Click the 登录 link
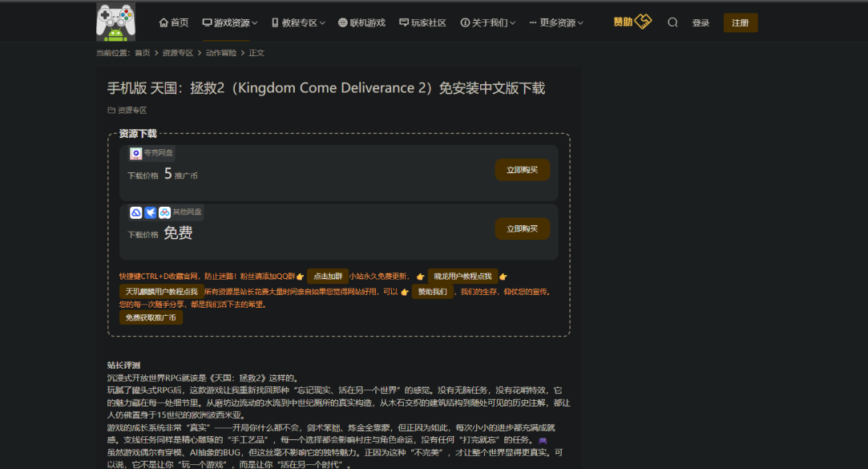 (x=700, y=23)
